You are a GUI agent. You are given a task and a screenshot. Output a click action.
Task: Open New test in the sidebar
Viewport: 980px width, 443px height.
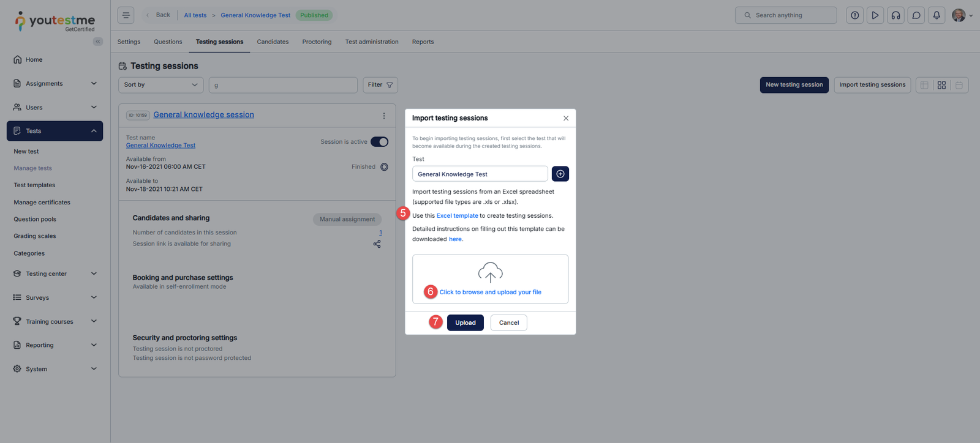[26, 152]
